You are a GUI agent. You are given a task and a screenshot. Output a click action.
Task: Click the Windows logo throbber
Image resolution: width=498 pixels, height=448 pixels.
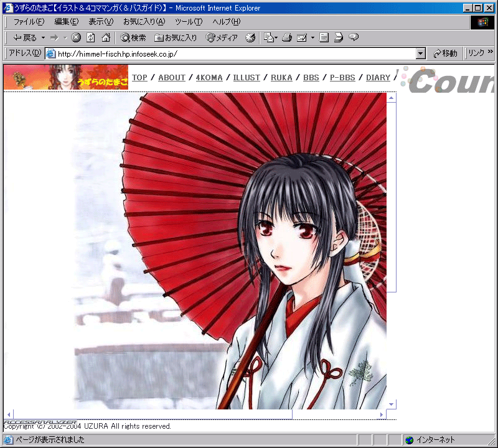(482, 22)
